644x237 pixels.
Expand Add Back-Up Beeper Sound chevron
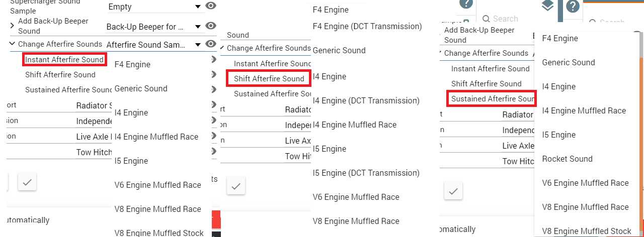click(x=13, y=25)
